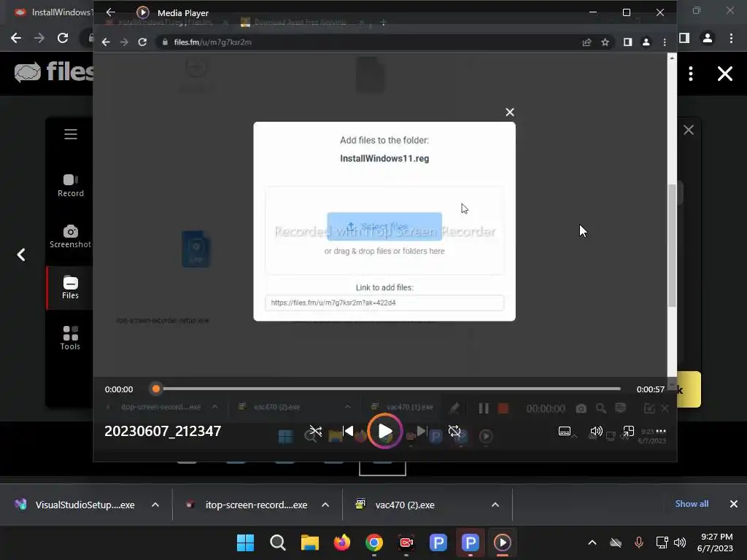Go back in background Chrome window

click(x=16, y=38)
